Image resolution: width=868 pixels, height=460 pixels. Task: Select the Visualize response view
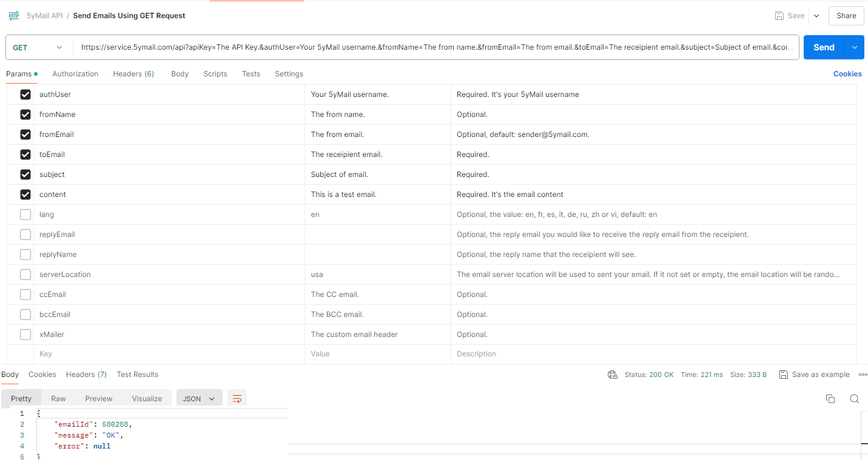pyautogui.click(x=147, y=398)
